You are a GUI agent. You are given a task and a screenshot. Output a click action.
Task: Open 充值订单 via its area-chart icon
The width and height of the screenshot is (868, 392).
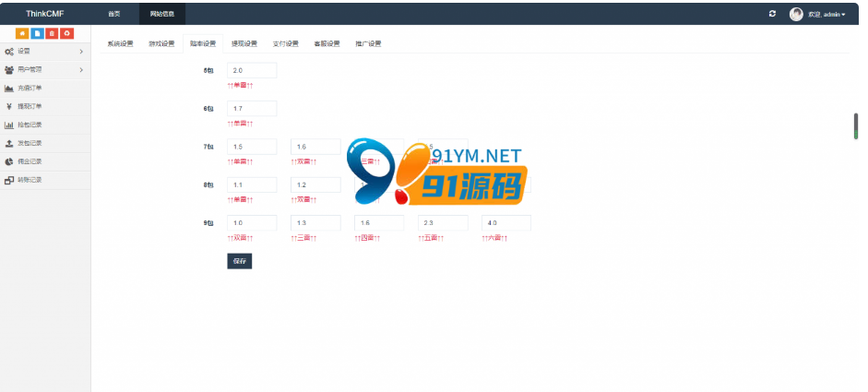(x=9, y=88)
